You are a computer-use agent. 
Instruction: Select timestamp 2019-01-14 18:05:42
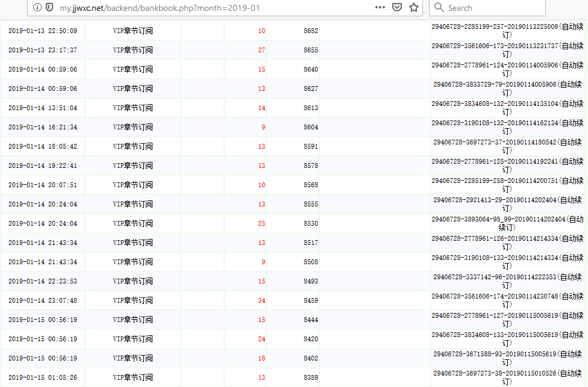[x=43, y=146]
